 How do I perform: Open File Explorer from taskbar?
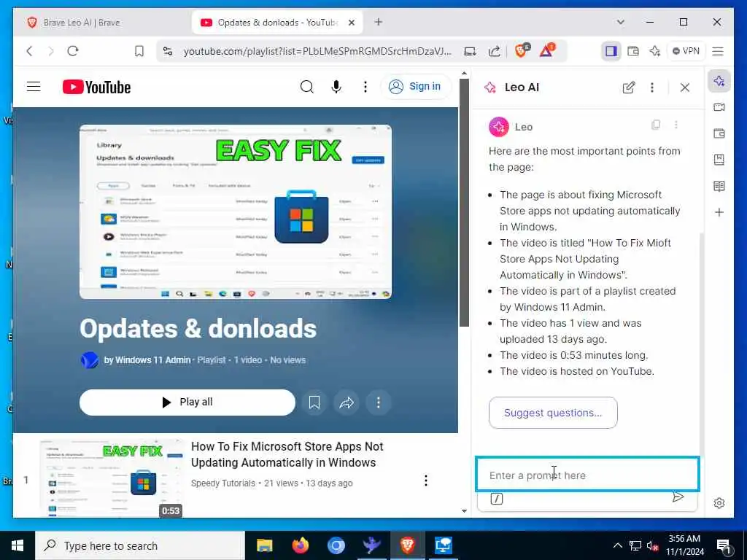coord(264,545)
